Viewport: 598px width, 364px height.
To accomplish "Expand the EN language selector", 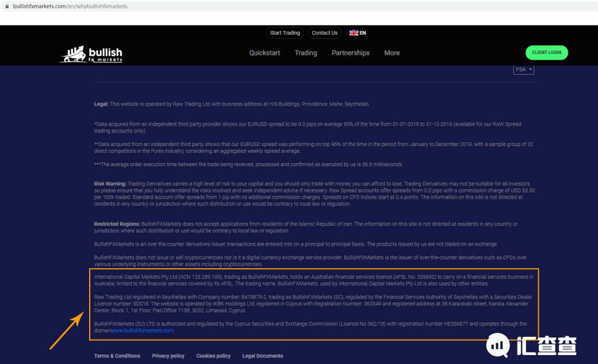I will coord(358,33).
